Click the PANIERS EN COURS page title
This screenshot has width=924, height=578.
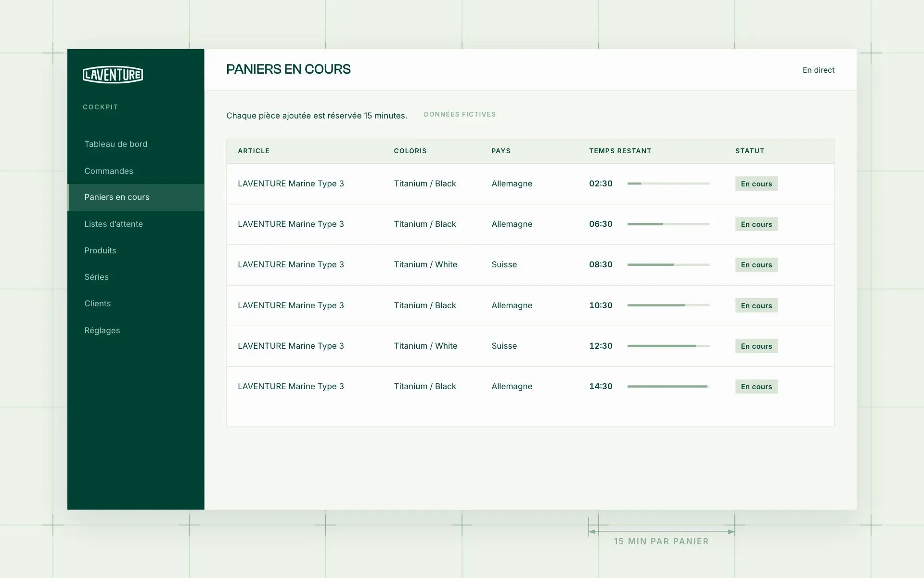pos(288,69)
